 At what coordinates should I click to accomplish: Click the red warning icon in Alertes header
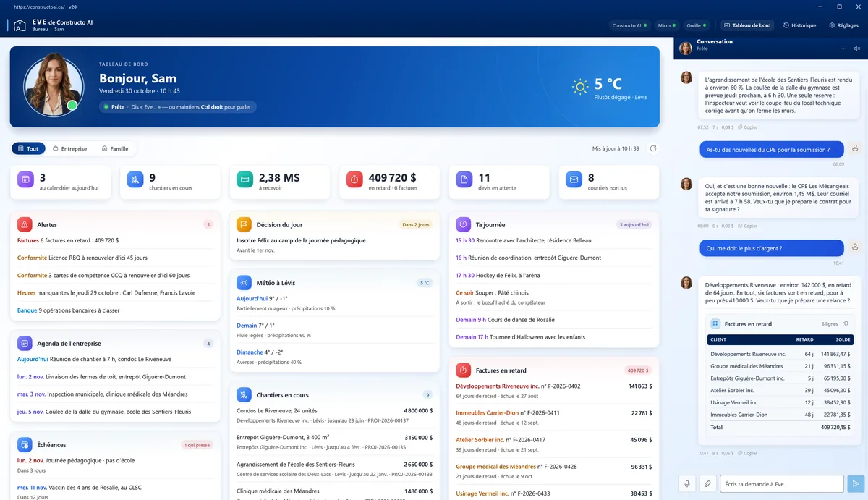[x=25, y=224]
